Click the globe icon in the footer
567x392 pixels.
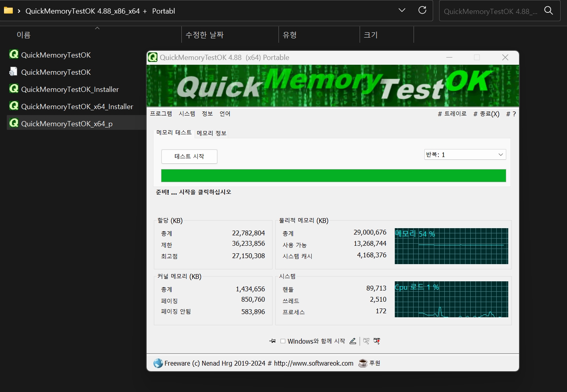pyautogui.click(x=158, y=363)
